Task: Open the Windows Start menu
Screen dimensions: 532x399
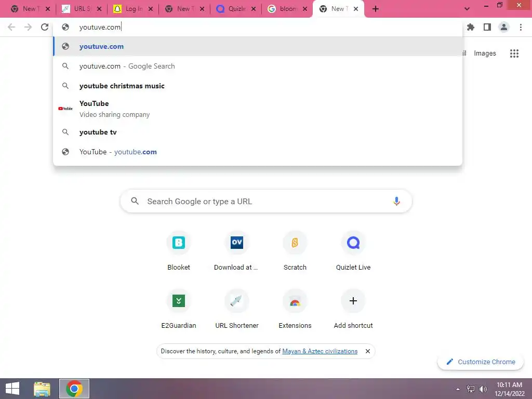Action: pyautogui.click(x=12, y=389)
